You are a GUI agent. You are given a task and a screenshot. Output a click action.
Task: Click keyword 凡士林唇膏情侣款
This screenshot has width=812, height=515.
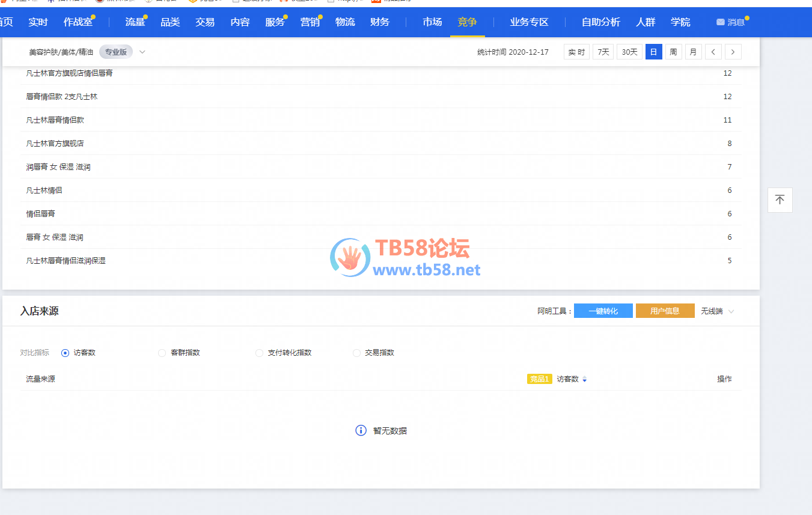click(55, 120)
